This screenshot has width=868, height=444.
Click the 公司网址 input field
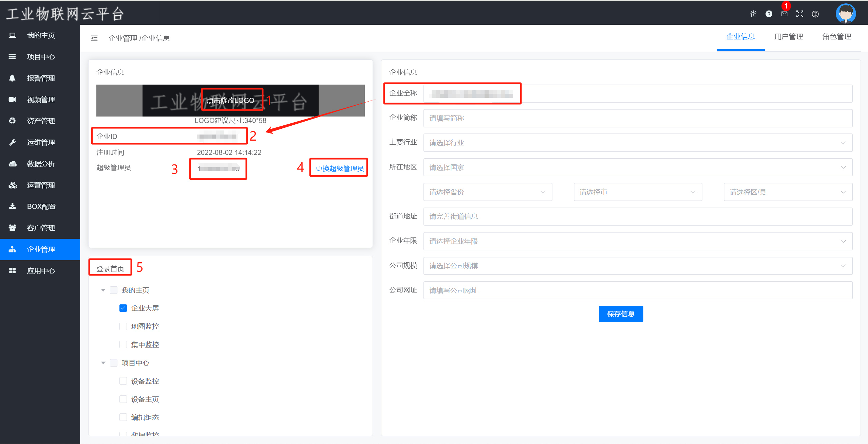coord(638,290)
